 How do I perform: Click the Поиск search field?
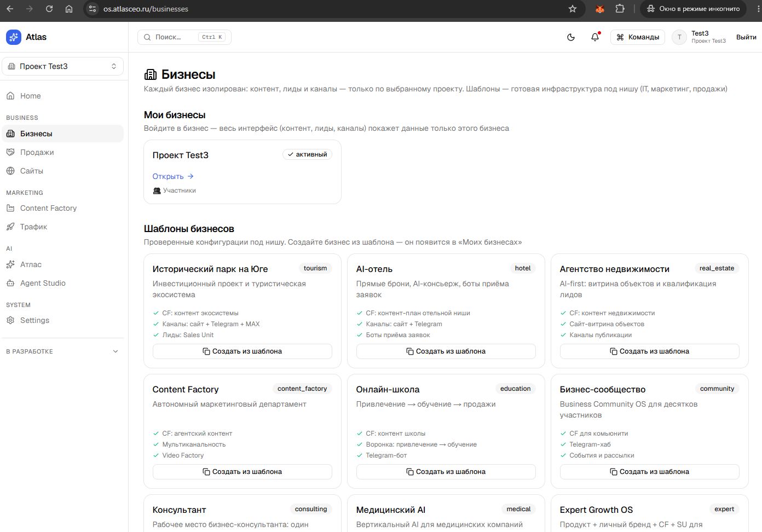(x=184, y=37)
